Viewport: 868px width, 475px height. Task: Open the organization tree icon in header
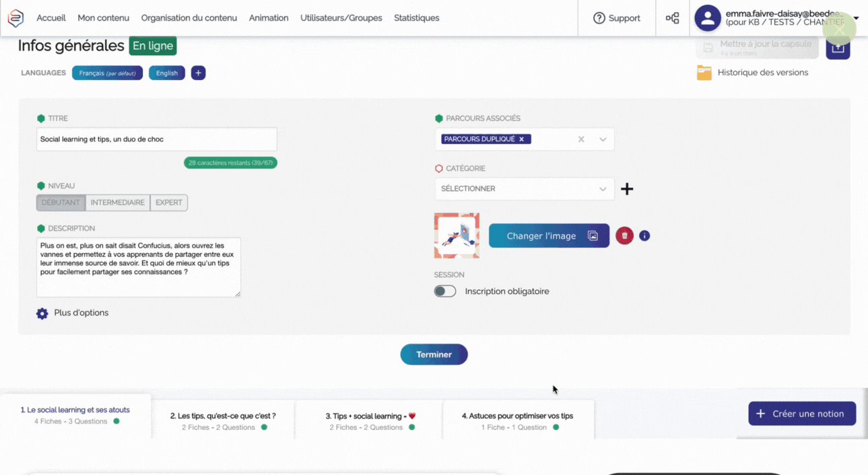(x=672, y=18)
